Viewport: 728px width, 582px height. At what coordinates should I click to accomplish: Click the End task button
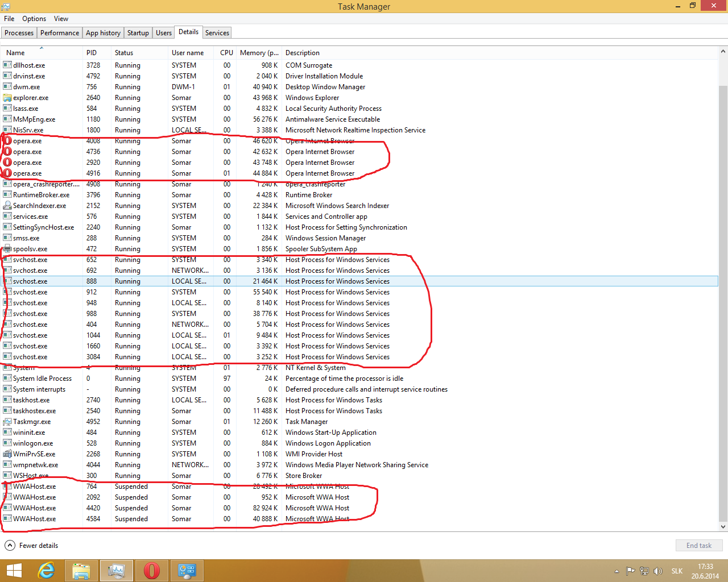tap(699, 546)
